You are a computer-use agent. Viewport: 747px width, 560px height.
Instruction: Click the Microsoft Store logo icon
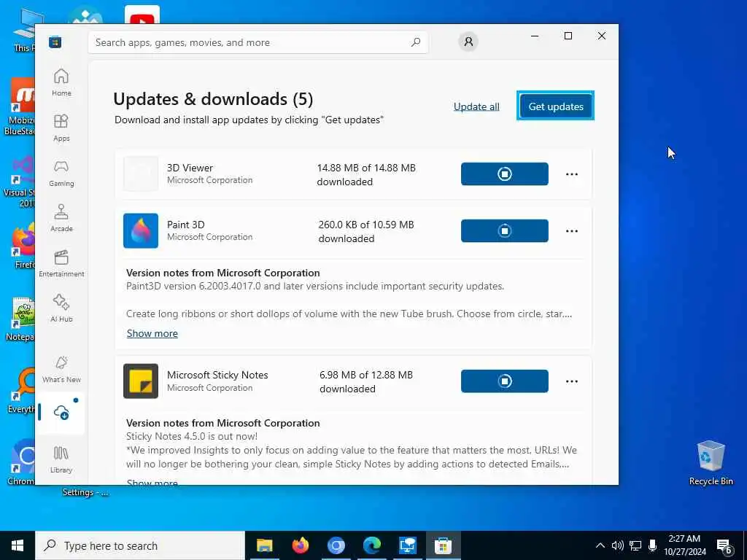(55, 42)
